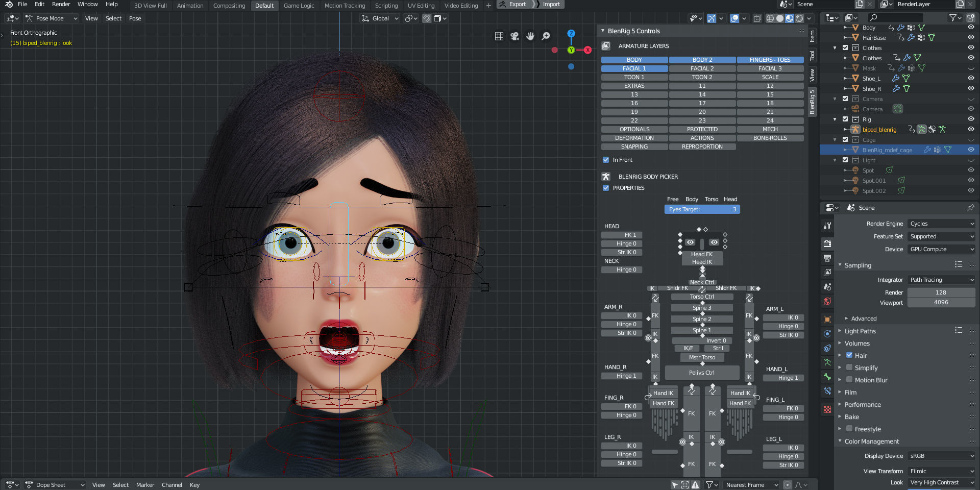Collapse the Color Management panel
Viewport: 980px width, 490px height.
pos(871,441)
